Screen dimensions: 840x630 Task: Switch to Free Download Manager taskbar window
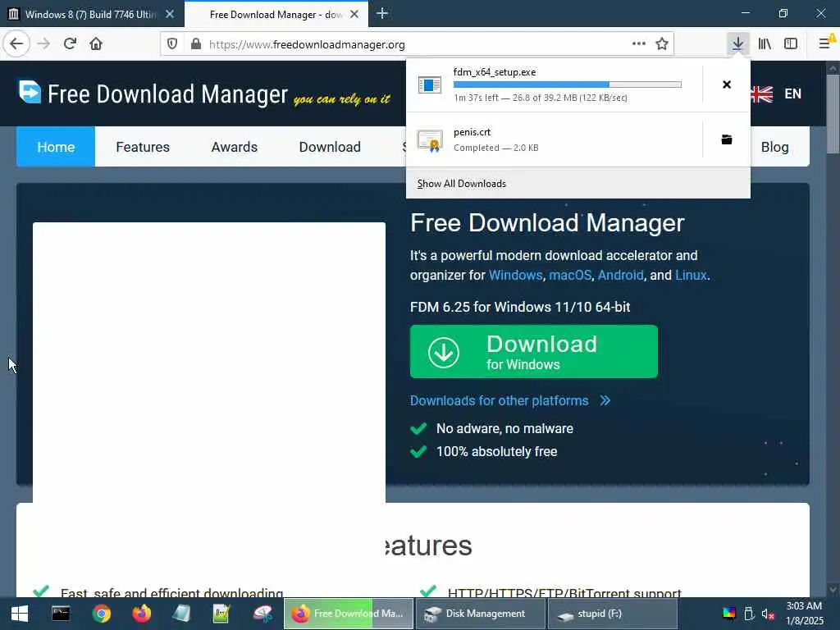[348, 614]
